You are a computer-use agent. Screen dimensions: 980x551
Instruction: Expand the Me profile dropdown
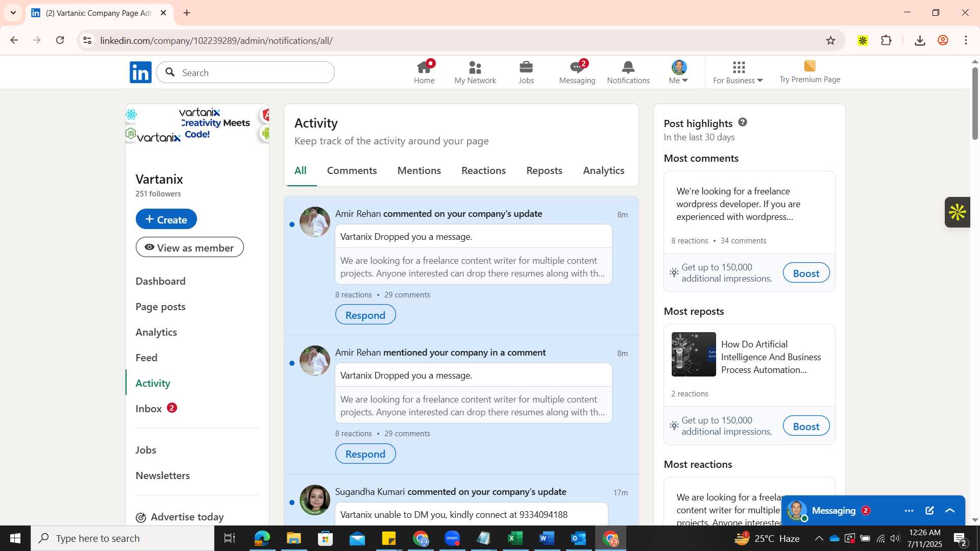tap(679, 72)
